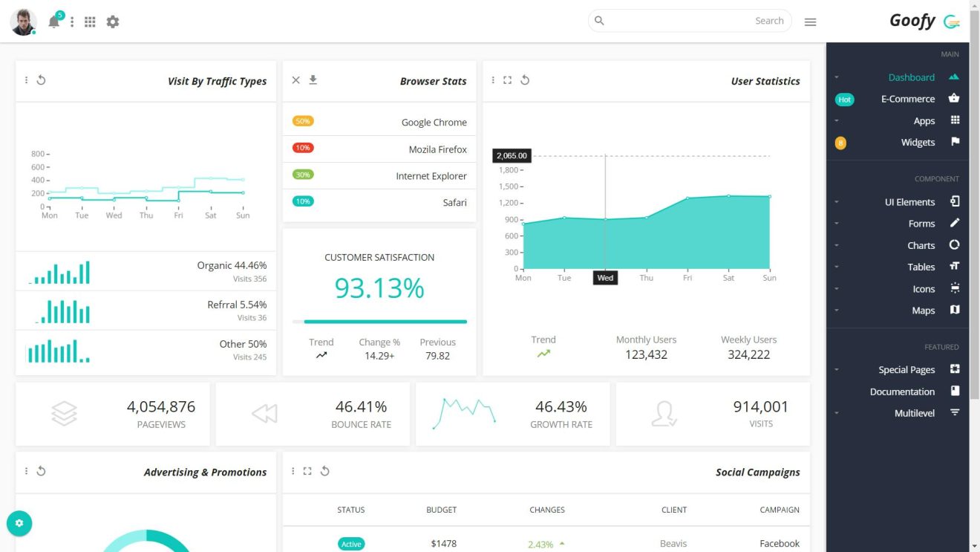Open the Documentation page

click(902, 392)
